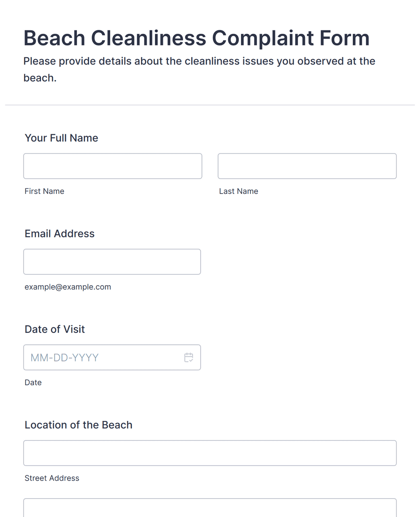Open the calendar picker icon
This screenshot has width=420, height=517.
click(x=189, y=357)
